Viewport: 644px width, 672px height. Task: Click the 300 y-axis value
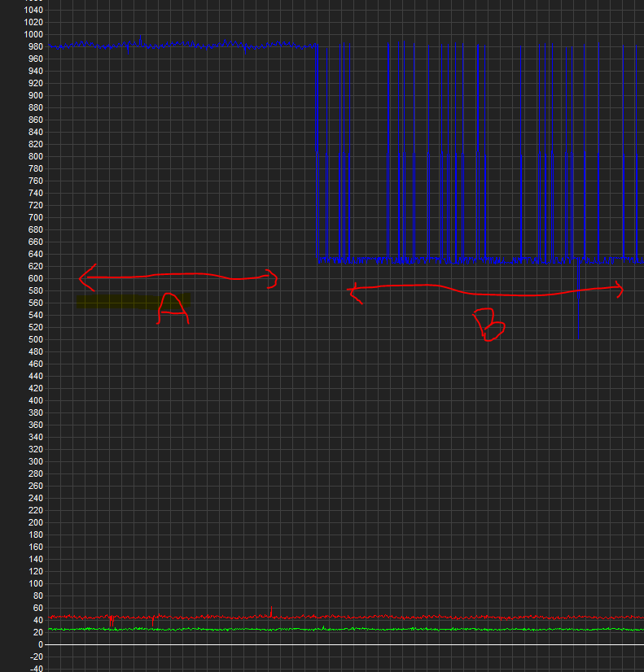click(36, 461)
